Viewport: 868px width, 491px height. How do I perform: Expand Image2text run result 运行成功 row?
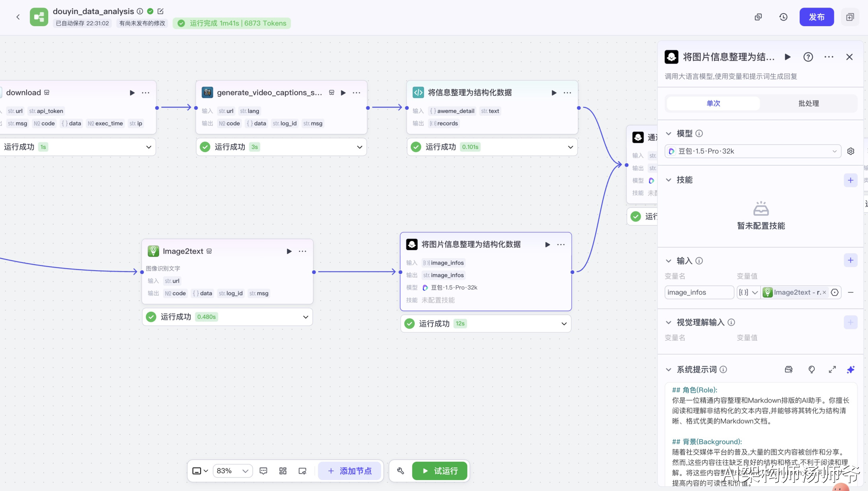coord(305,317)
